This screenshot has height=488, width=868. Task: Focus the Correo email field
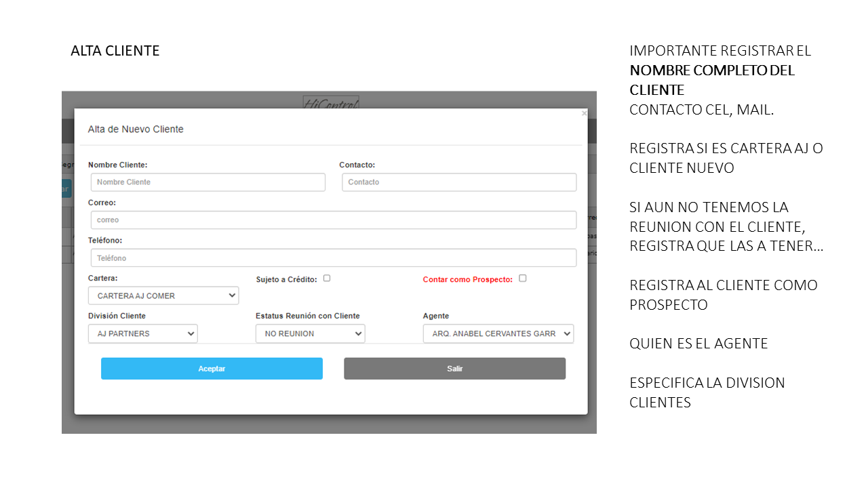pyautogui.click(x=333, y=220)
